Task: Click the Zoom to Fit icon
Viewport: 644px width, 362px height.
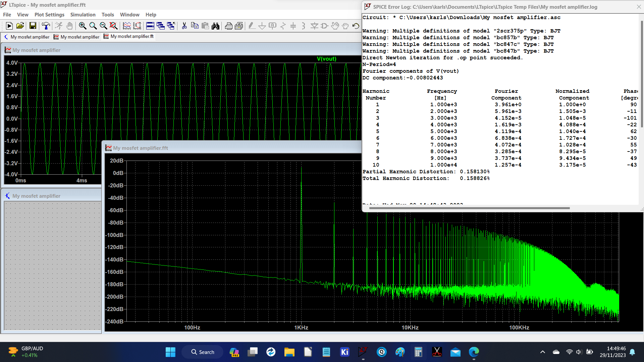Action: pos(114,26)
